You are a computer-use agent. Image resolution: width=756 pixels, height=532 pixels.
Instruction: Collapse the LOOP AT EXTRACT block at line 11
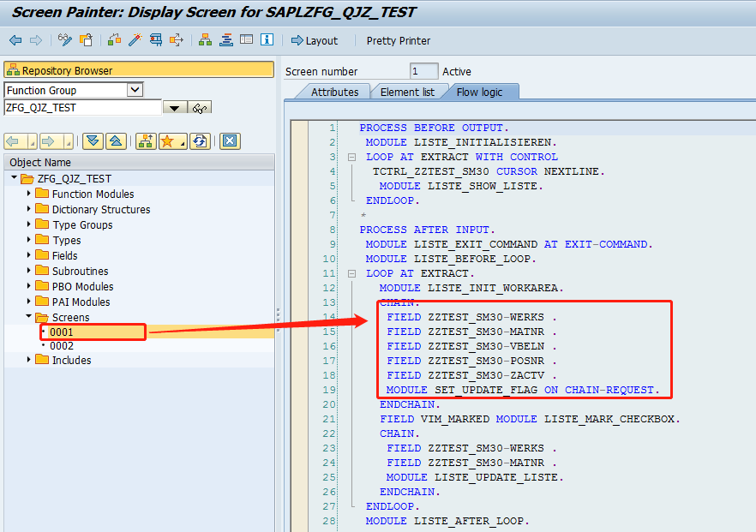tap(352, 274)
